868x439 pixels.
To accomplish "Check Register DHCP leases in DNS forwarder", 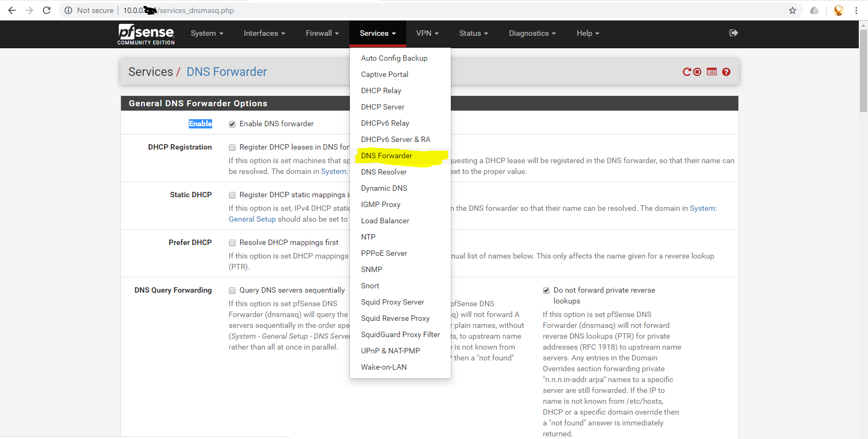I will click(232, 147).
